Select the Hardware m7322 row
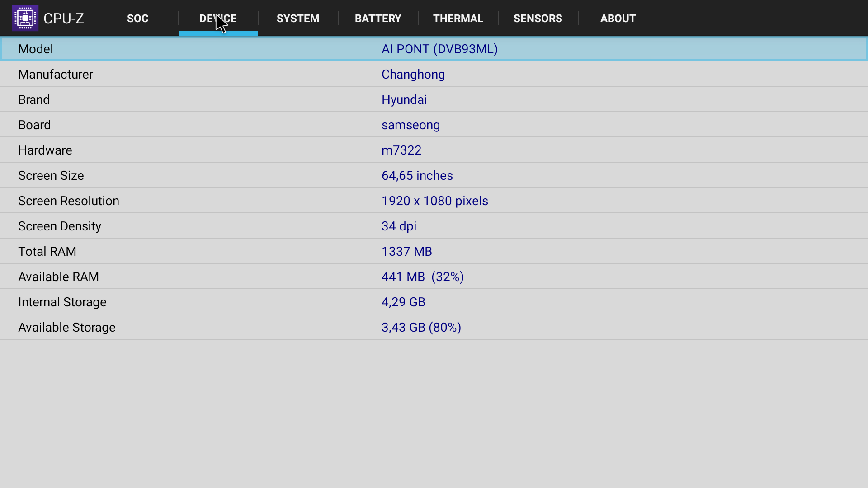Image resolution: width=868 pixels, height=488 pixels. pyautogui.click(x=434, y=150)
